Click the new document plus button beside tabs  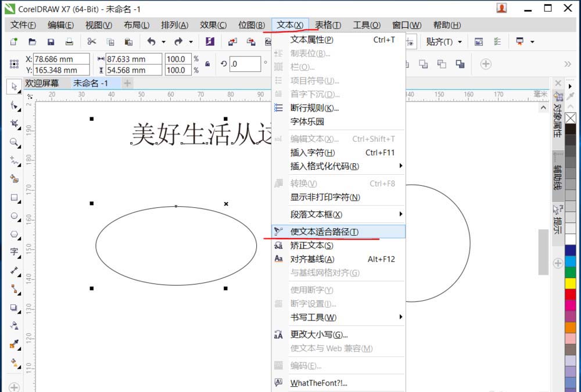pos(127,83)
